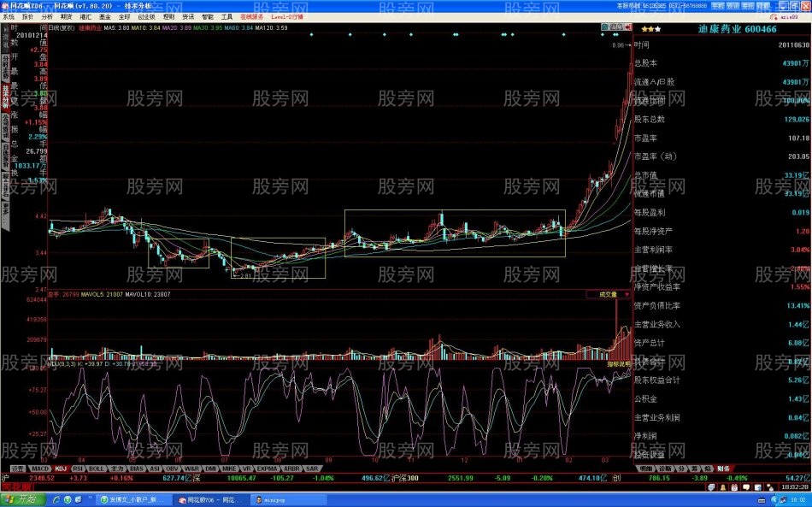This screenshot has height=507, width=812.
Task: Switch to the BOLL indicator tab
Action: pos(97,469)
